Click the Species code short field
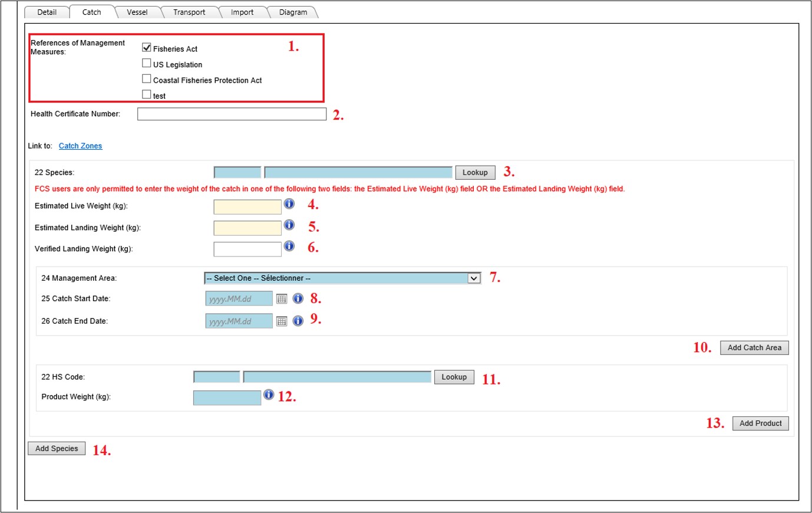The height and width of the screenshot is (513, 812). point(237,173)
